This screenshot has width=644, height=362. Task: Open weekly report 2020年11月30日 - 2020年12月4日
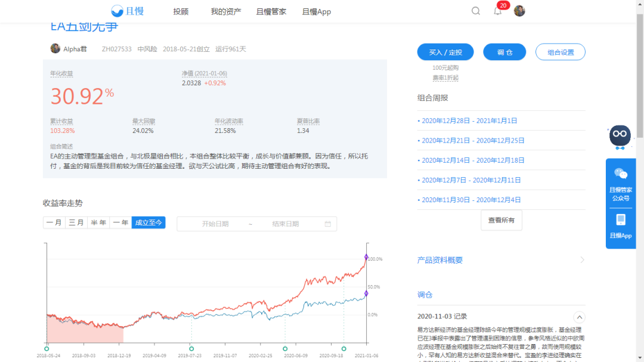(471, 200)
